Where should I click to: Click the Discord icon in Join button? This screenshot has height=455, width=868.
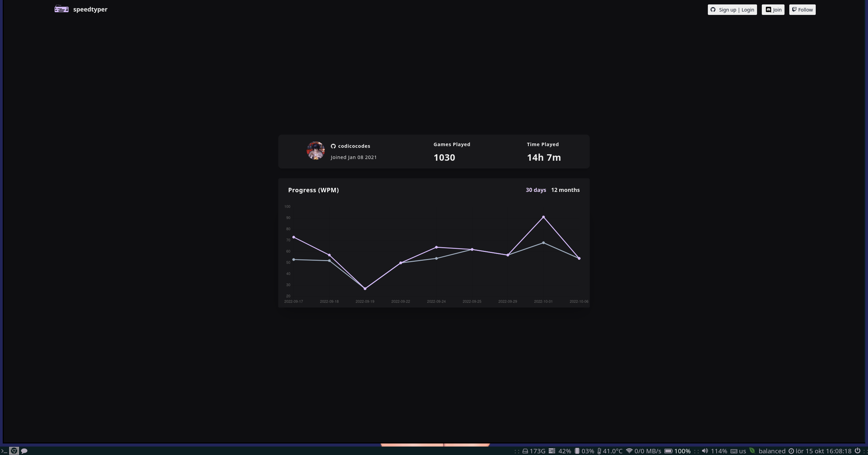point(769,9)
